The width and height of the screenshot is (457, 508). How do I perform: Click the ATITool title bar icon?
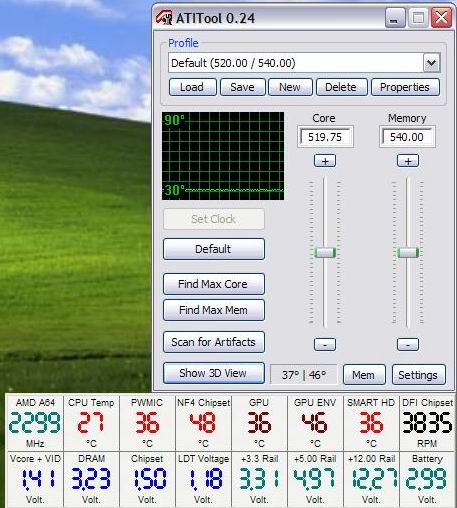coord(164,17)
